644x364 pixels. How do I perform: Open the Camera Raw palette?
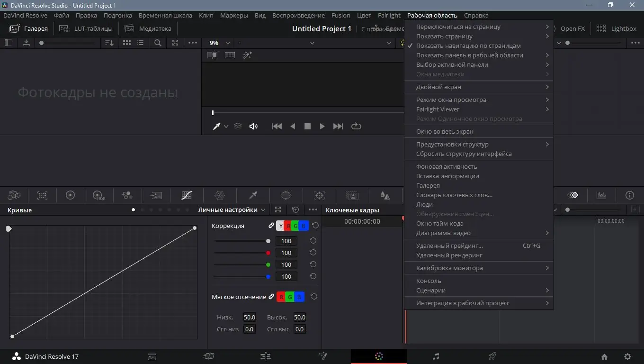14,195
